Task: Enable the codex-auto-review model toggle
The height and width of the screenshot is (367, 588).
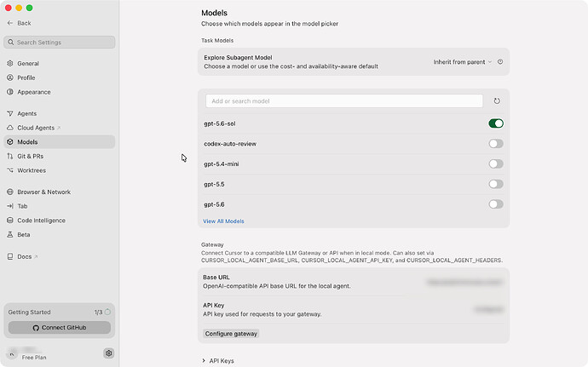Action: tap(496, 144)
